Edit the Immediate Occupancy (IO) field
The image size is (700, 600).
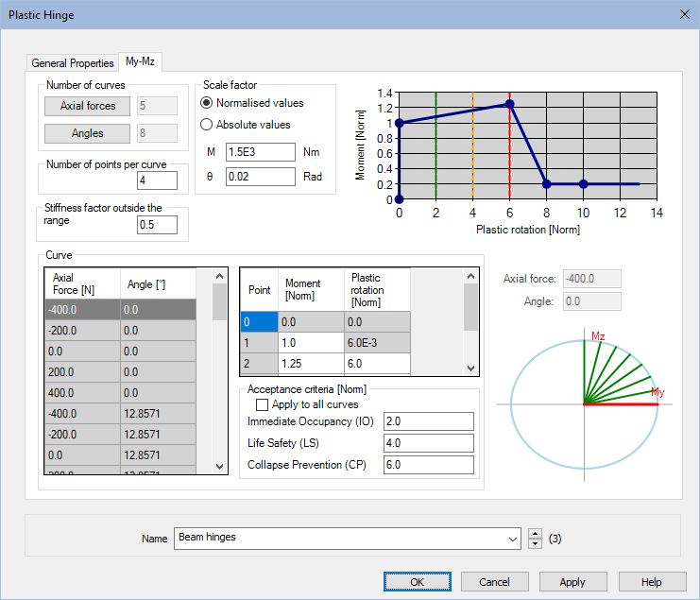[427, 421]
